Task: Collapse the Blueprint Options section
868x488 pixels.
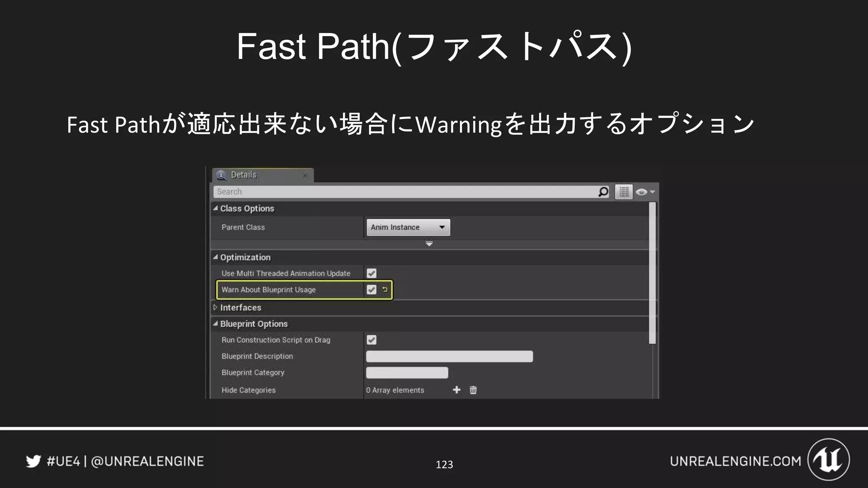Action: [x=215, y=324]
